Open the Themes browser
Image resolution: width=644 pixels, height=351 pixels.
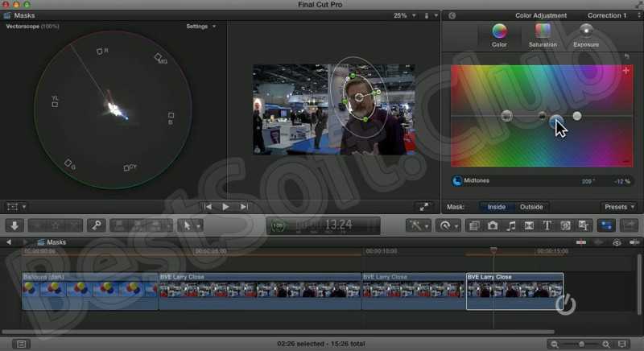click(x=584, y=225)
